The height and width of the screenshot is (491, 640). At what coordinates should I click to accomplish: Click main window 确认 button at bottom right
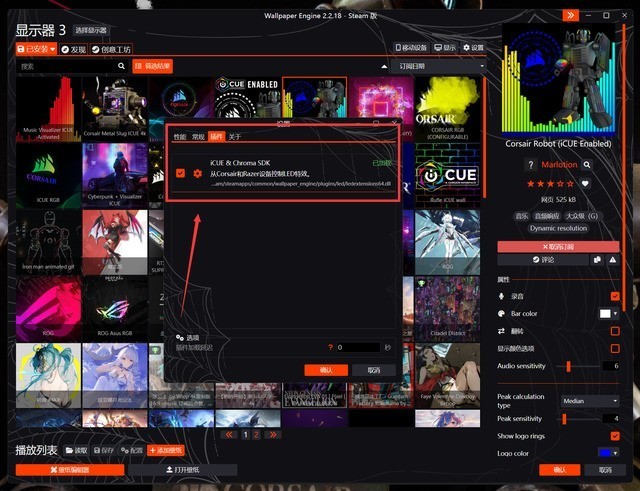tap(560, 470)
